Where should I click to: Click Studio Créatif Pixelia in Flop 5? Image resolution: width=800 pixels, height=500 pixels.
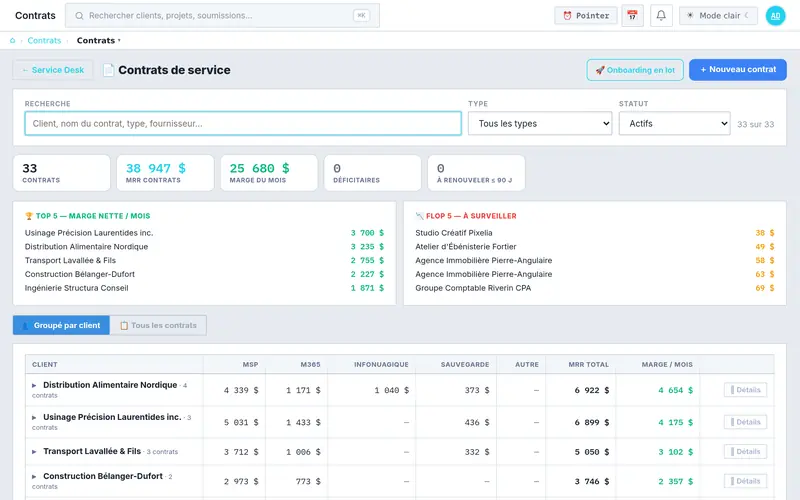coord(454,233)
